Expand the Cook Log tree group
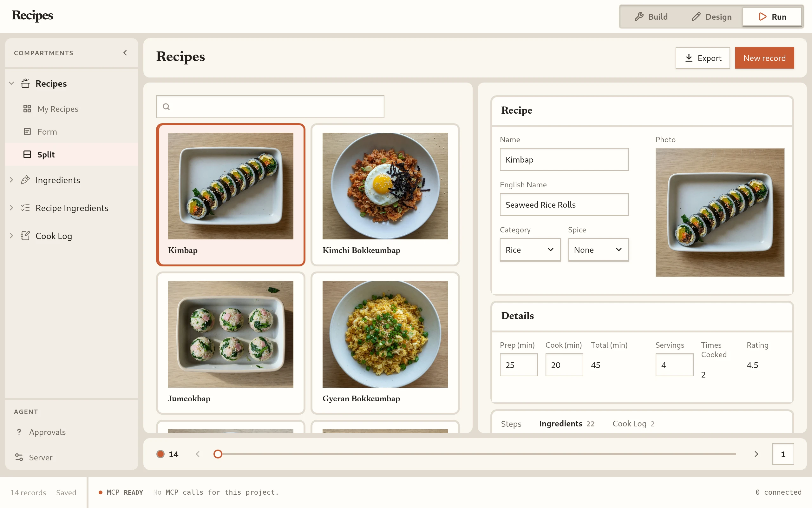 point(11,236)
